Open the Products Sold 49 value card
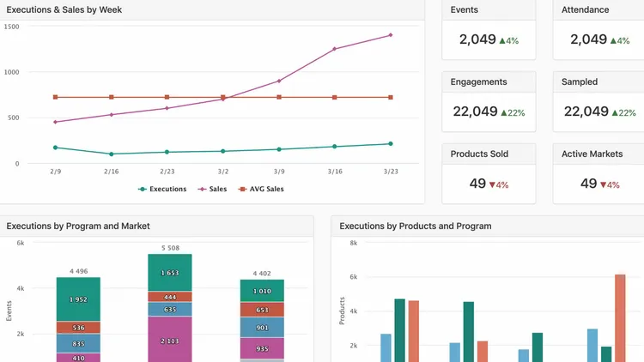The image size is (644, 362). tap(489, 173)
